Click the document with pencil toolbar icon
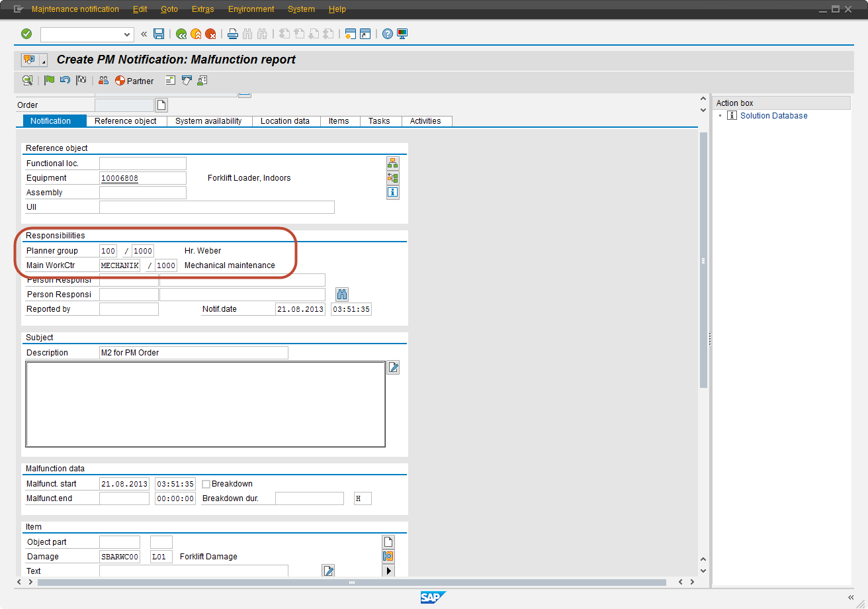This screenshot has height=609, width=868. (x=187, y=81)
